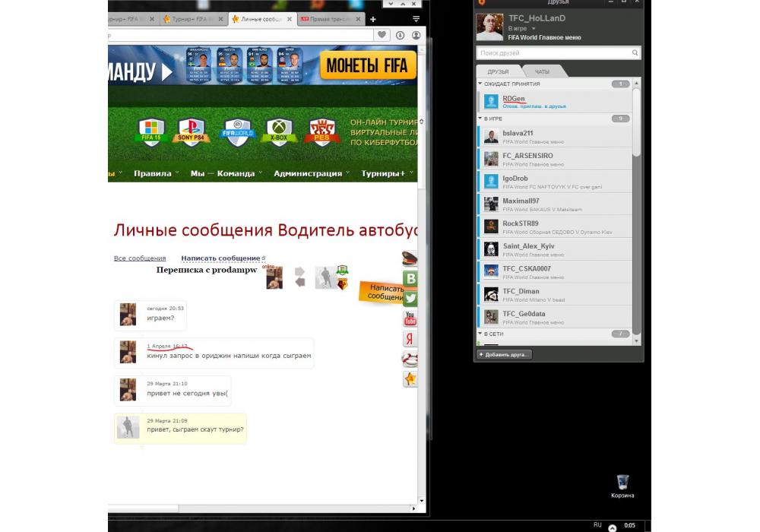Select the X-BOX shield badge
The height and width of the screenshot is (532, 760).
click(279, 131)
